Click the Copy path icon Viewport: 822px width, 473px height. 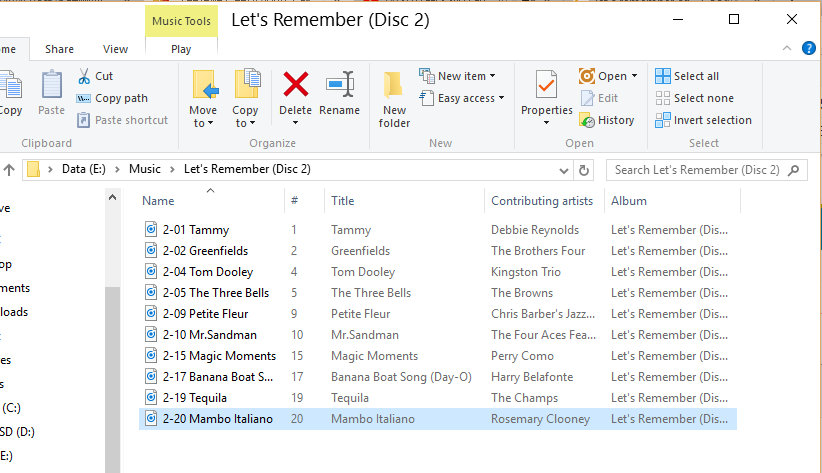click(x=83, y=99)
